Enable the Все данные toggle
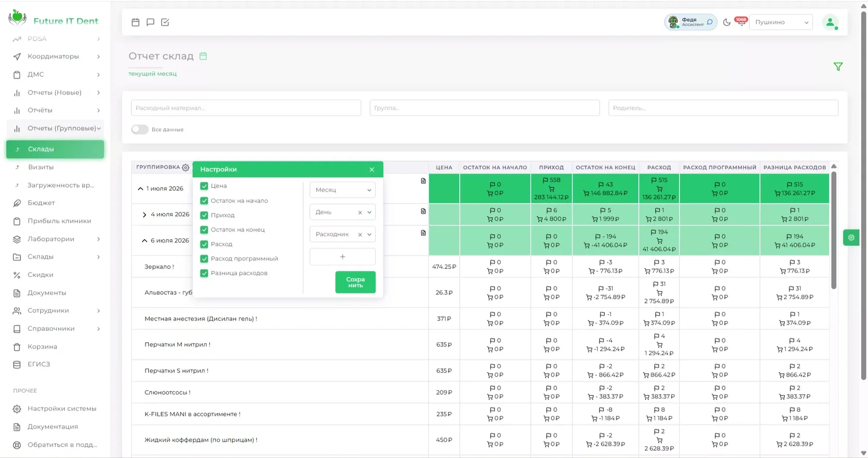Image resolution: width=868 pixels, height=458 pixels. click(139, 129)
